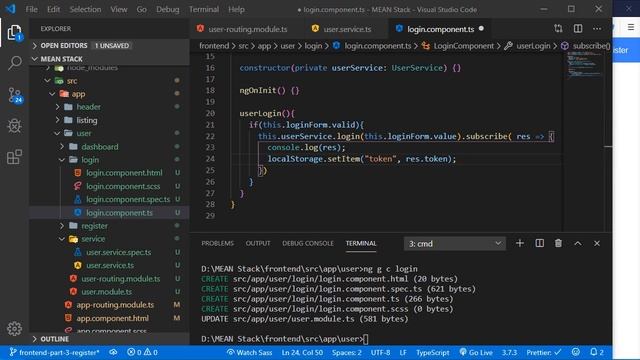Click Watch Sass in the status bar
The width and height of the screenshot is (640, 360).
(x=249, y=352)
